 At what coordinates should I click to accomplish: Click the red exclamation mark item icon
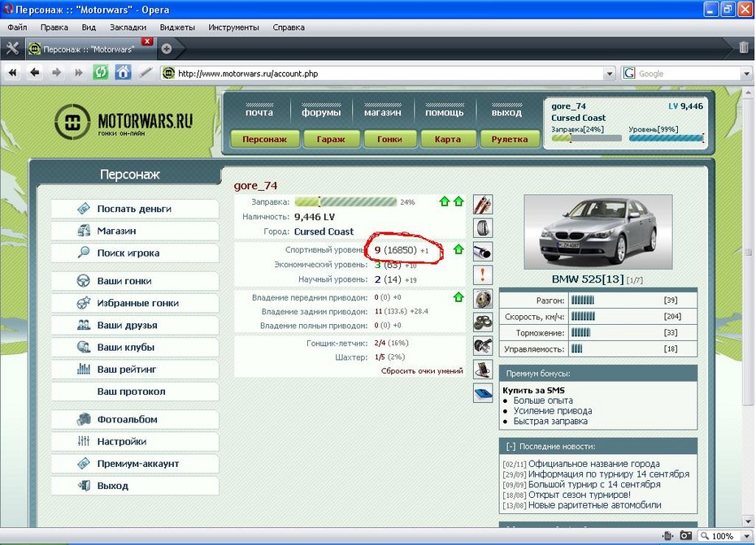coord(483,275)
